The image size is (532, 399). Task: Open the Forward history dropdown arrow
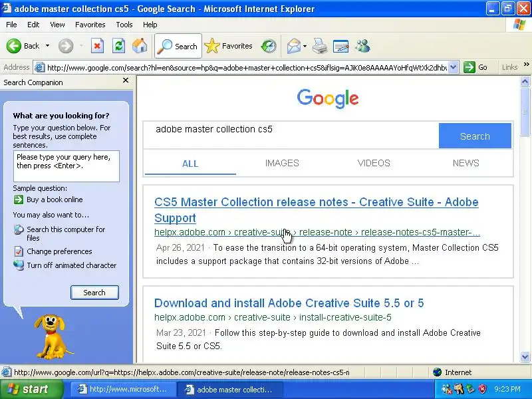click(x=81, y=46)
